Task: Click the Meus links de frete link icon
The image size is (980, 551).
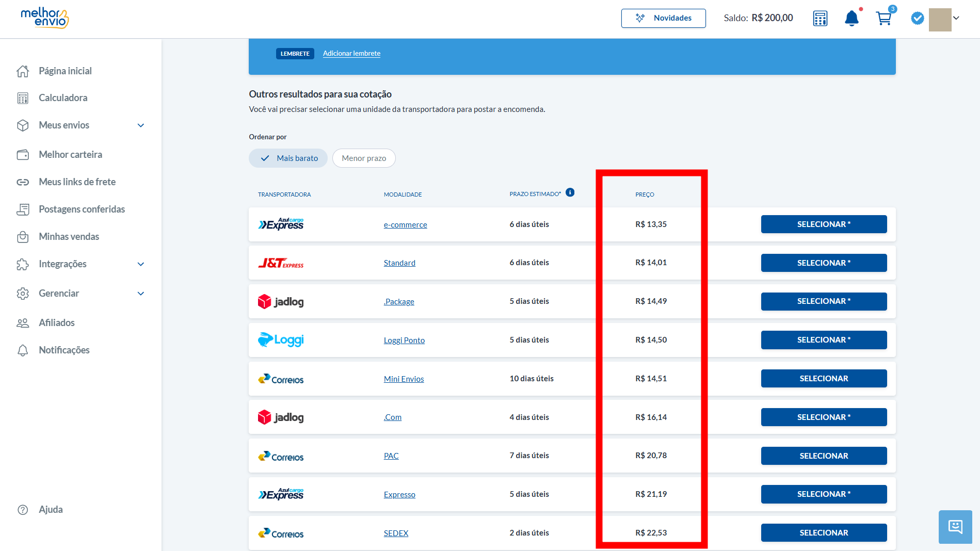Action: pos(23,182)
